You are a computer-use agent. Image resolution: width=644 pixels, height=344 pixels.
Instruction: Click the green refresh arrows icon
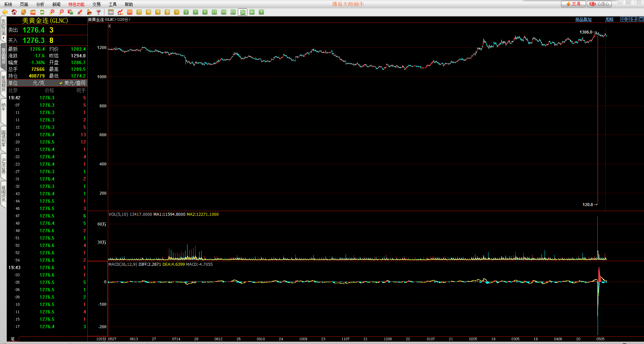[42, 12]
